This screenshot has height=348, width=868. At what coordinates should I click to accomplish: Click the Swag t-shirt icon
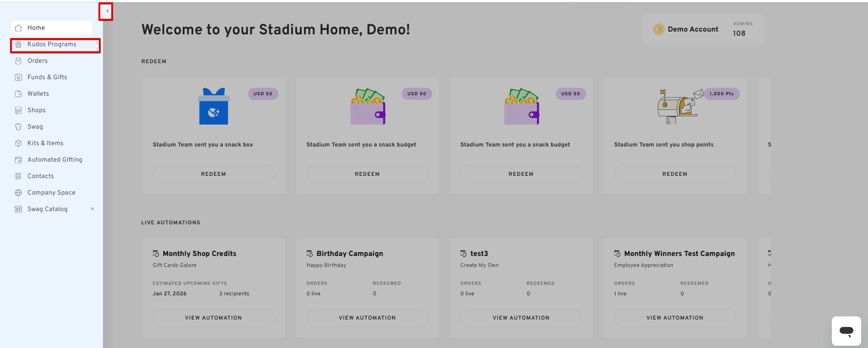click(18, 127)
